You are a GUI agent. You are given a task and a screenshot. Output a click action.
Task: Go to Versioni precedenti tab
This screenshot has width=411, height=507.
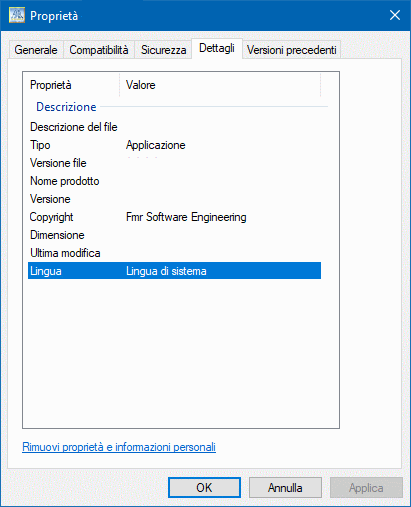291,50
